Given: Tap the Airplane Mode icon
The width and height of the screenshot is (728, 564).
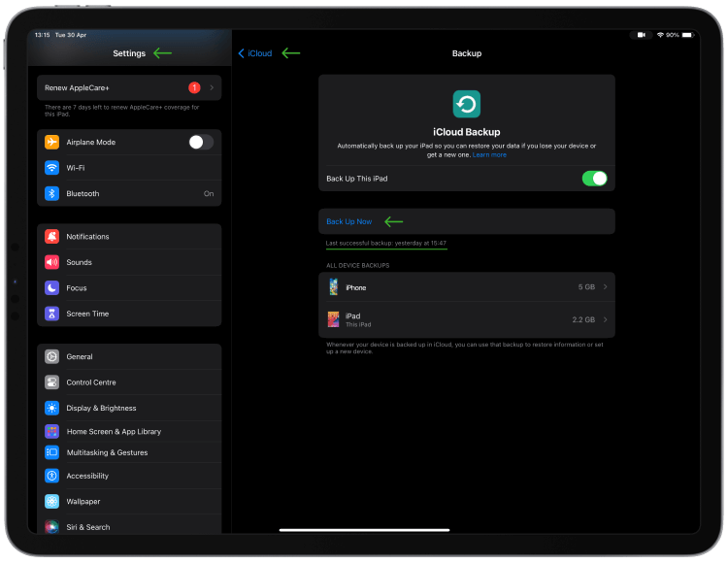Looking at the screenshot, I should coord(51,142).
